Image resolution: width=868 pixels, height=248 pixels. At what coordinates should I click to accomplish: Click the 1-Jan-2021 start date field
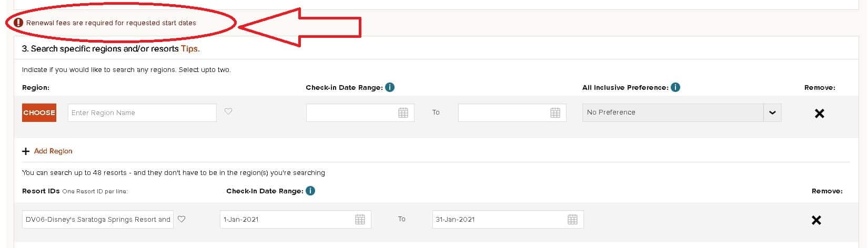(295, 220)
